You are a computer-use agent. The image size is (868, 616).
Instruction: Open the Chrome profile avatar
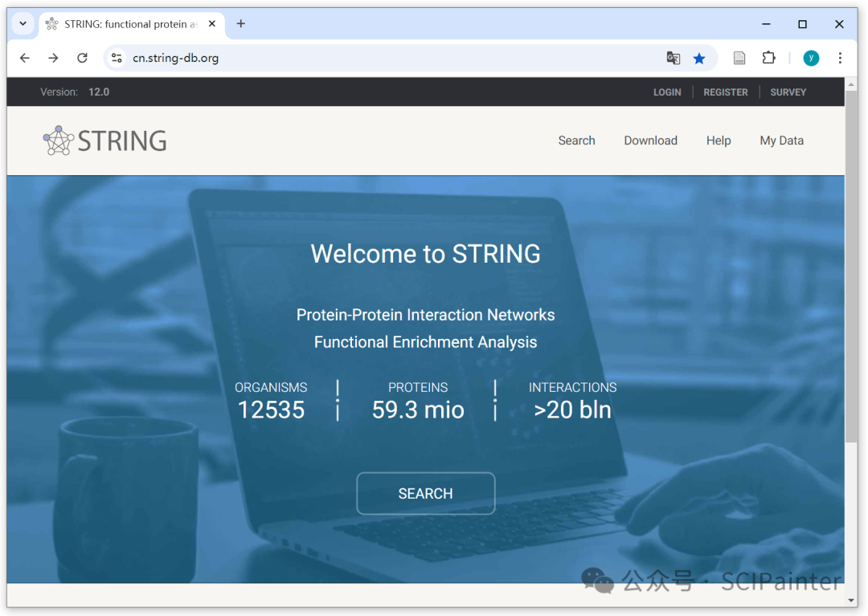tap(811, 58)
